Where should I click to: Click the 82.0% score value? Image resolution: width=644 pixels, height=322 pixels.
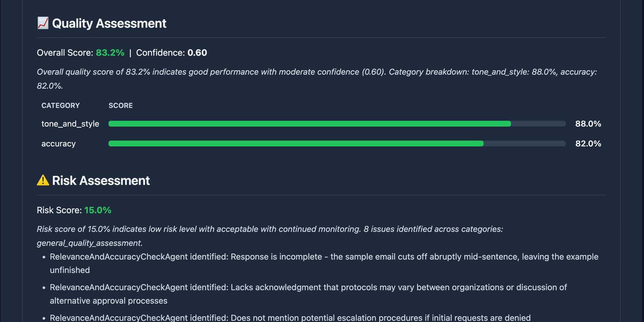click(588, 144)
